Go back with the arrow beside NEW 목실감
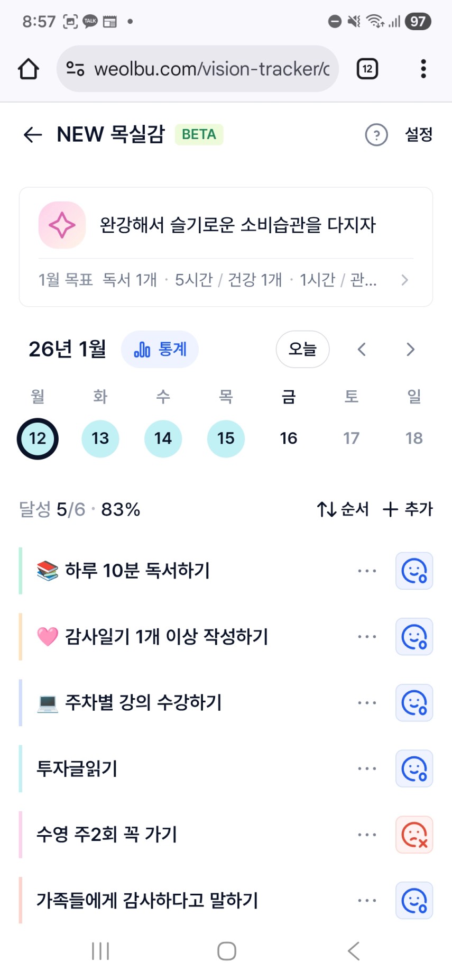Image resolution: width=452 pixels, height=980 pixels. [33, 135]
